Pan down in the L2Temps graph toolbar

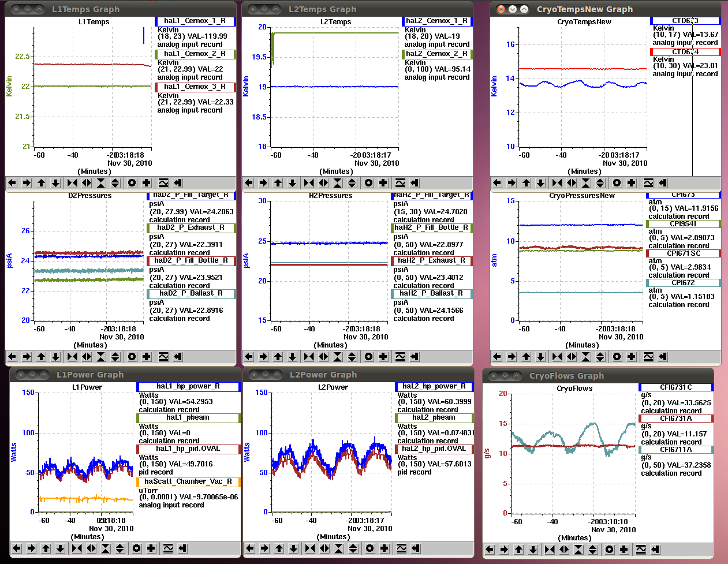point(292,183)
